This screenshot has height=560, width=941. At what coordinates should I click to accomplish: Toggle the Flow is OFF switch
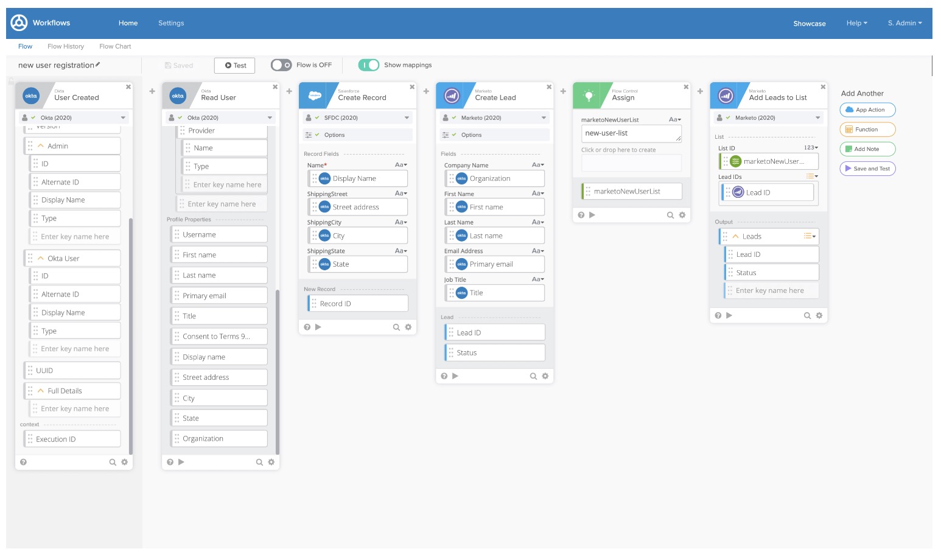point(281,65)
